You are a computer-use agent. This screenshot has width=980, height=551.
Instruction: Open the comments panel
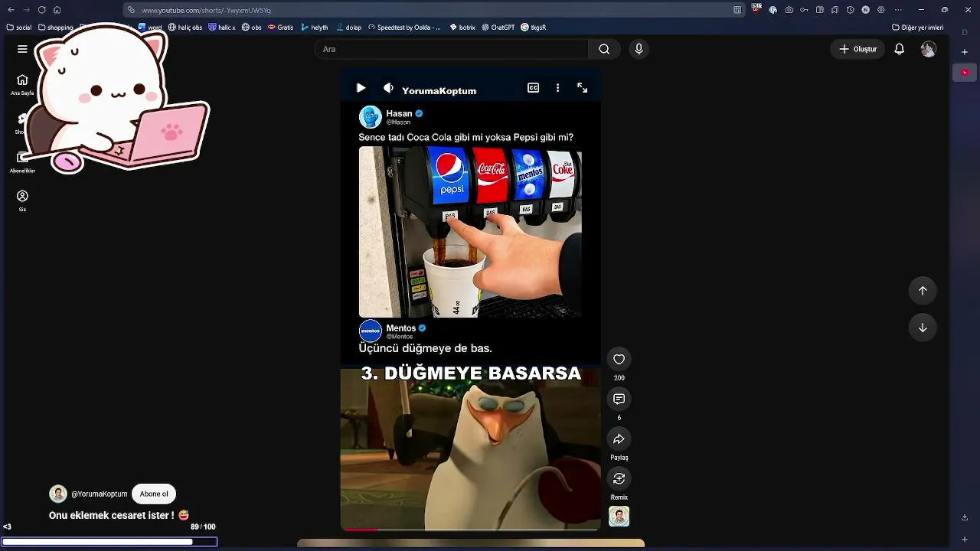tap(619, 399)
